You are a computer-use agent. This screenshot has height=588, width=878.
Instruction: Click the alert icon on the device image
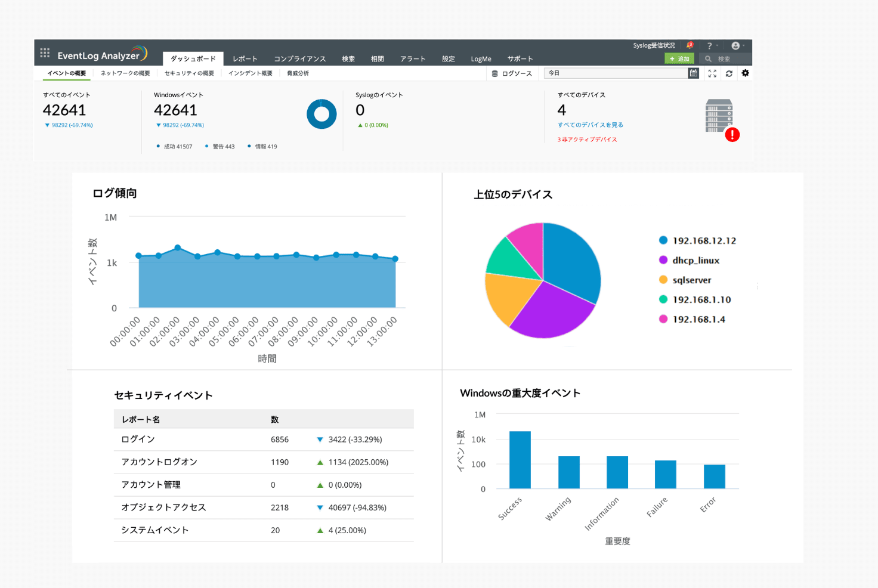coord(732,135)
